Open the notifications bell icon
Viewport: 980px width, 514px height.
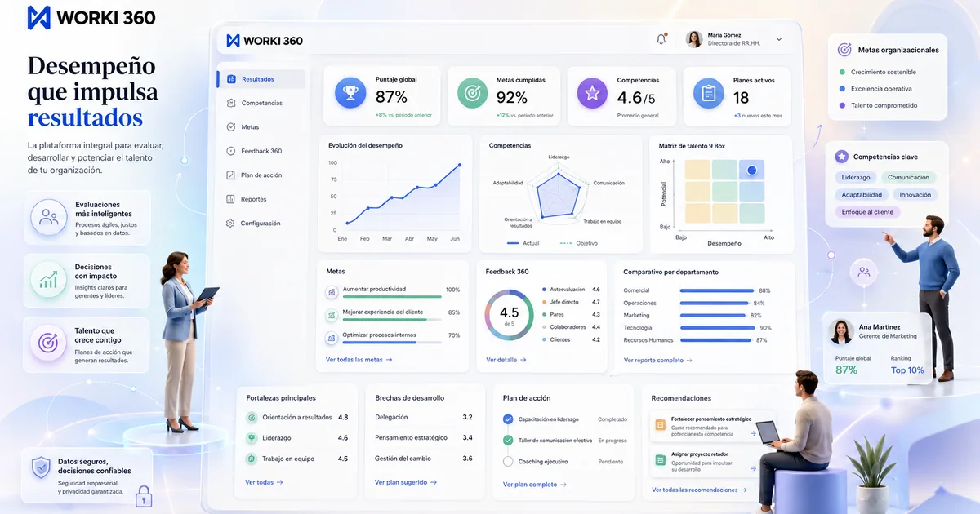[661, 39]
